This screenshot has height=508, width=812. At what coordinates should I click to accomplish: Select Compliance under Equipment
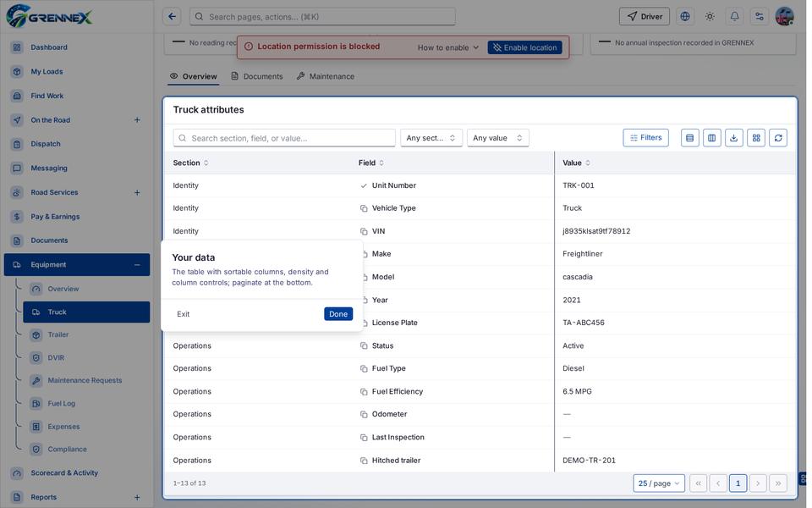coord(86,450)
